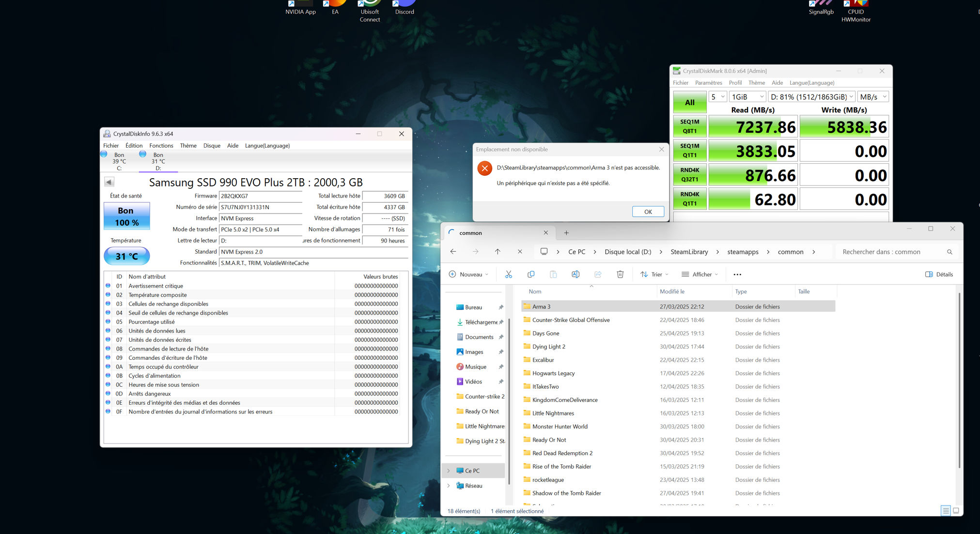This screenshot has height=534, width=980.
Task: Run the SEQ1M Q8T1 test
Action: [x=689, y=126]
